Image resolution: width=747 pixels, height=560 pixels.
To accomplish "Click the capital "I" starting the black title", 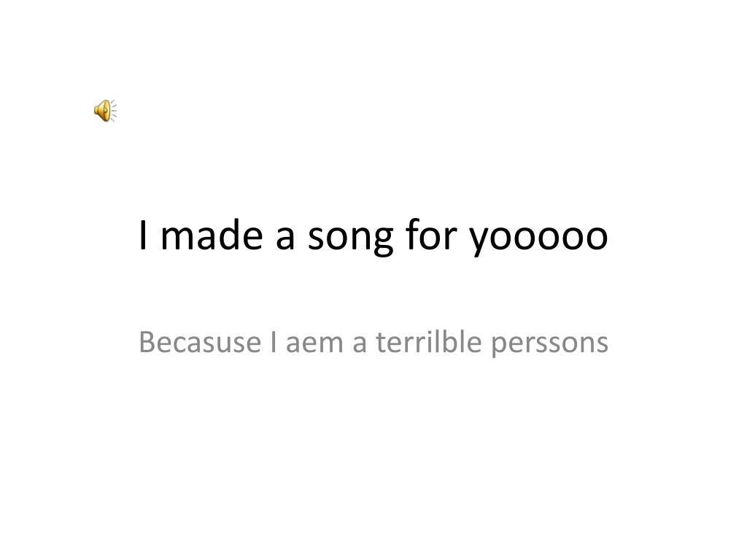I will click(143, 235).
